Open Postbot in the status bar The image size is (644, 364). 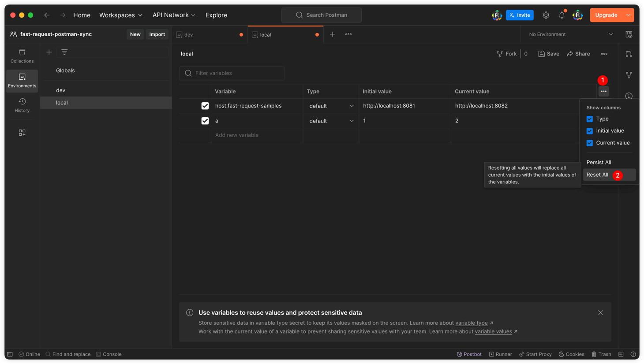click(x=469, y=354)
